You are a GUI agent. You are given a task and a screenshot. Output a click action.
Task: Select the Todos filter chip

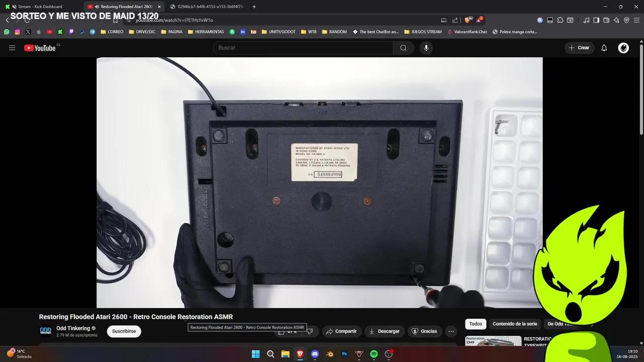click(475, 324)
